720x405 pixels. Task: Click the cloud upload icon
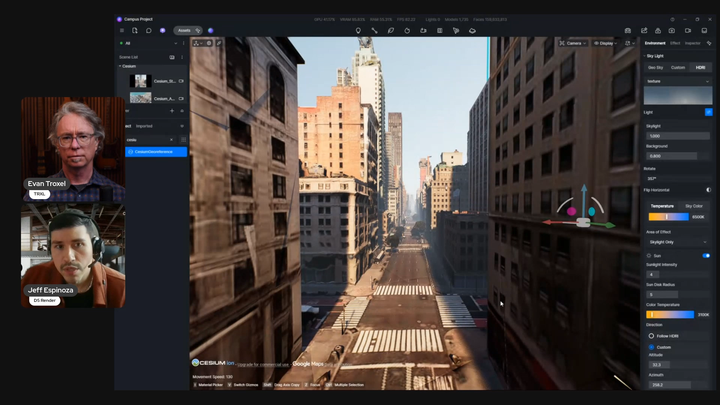click(x=658, y=31)
